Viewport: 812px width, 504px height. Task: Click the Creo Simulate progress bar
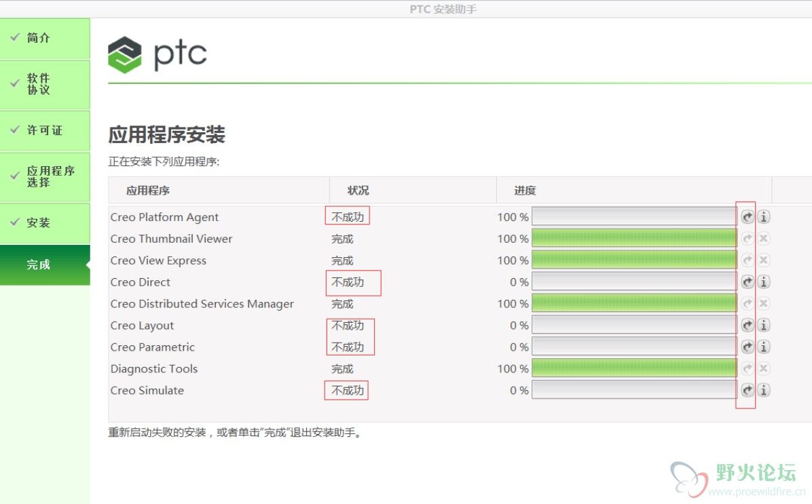pos(634,390)
